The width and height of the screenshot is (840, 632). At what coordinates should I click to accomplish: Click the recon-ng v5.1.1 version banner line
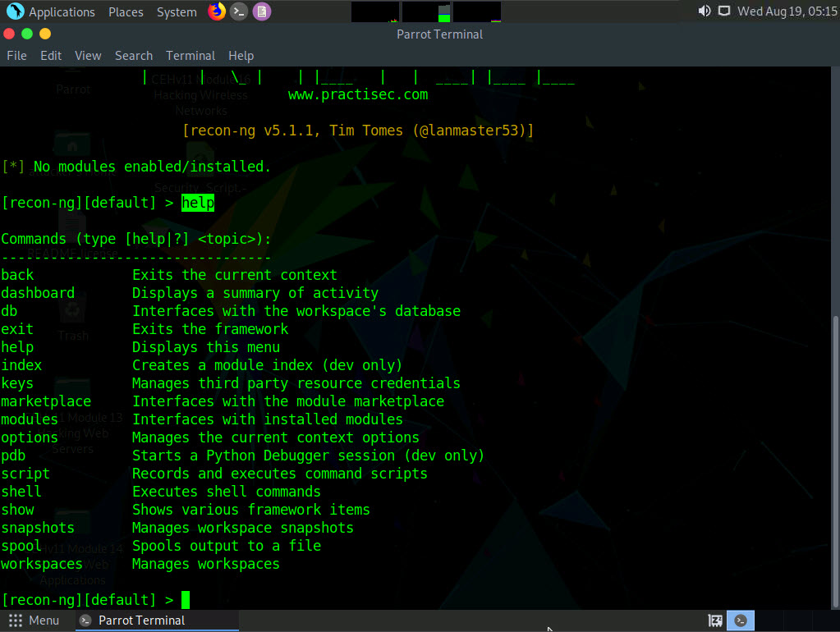click(358, 131)
